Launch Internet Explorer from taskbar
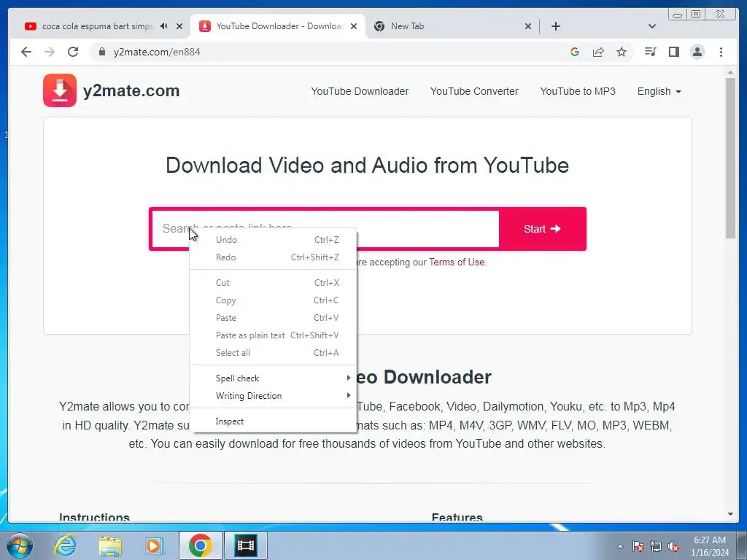747x560 pixels. (65, 545)
